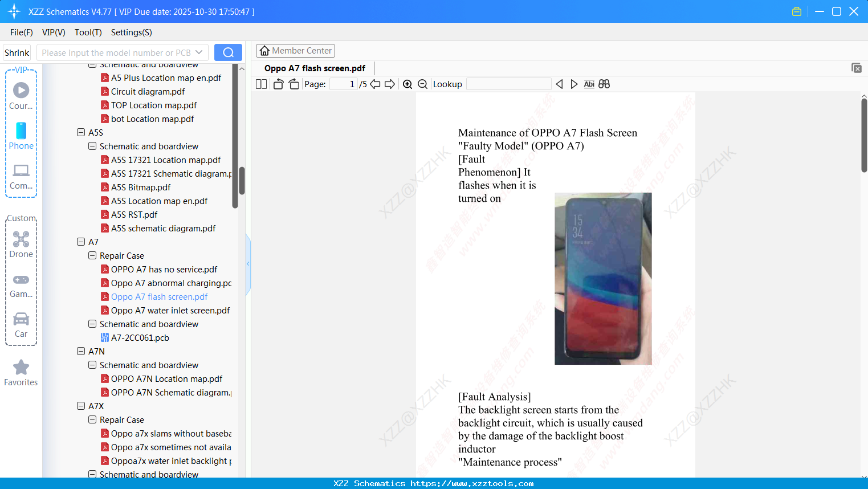Open the Tool(T) menu
The image size is (868, 489).
click(88, 32)
